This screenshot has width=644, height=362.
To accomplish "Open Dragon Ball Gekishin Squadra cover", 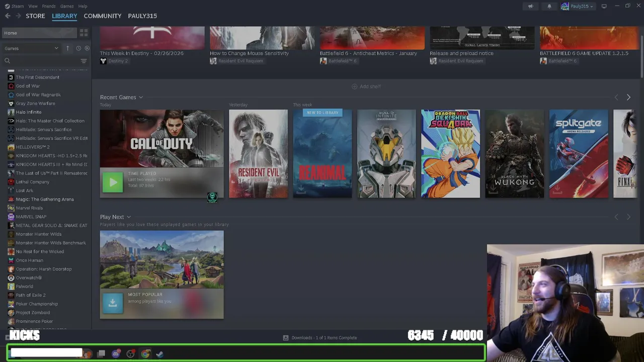I will pyautogui.click(x=450, y=154).
